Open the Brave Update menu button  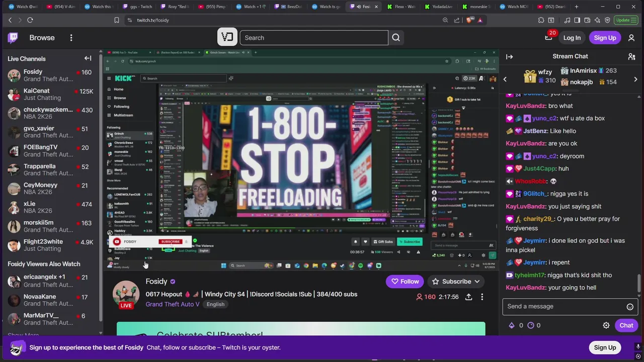(625, 20)
